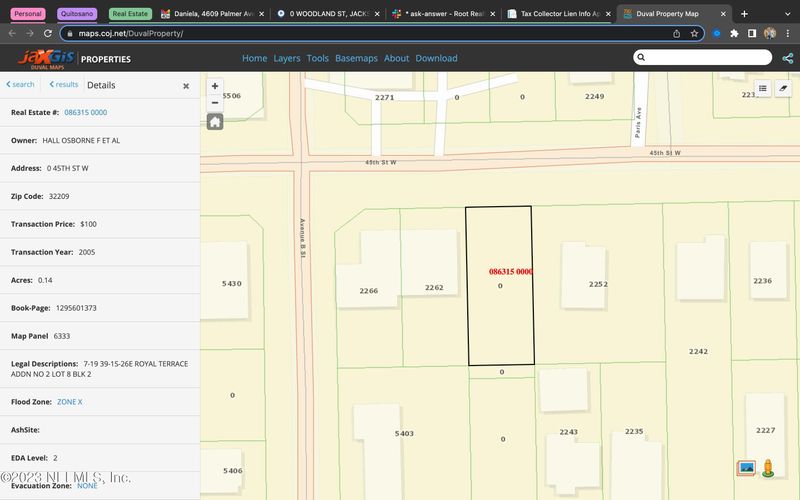
Task: Open the About menu item
Action: point(396,58)
